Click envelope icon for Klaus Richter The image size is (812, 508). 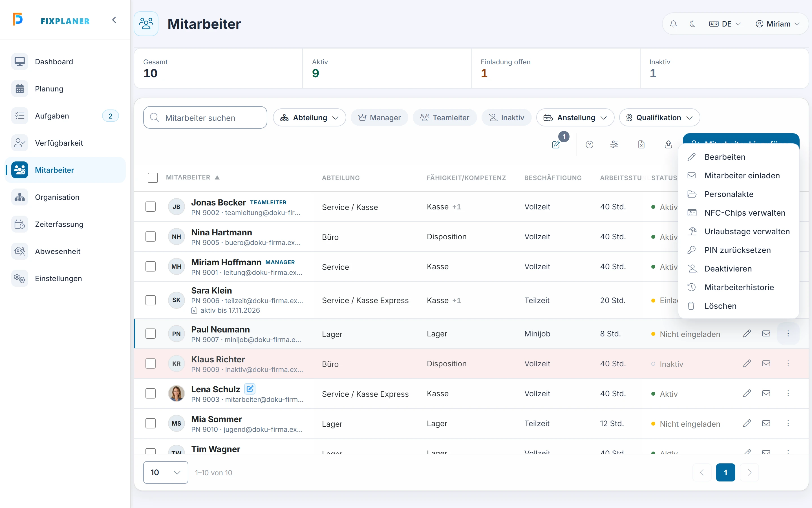766,364
